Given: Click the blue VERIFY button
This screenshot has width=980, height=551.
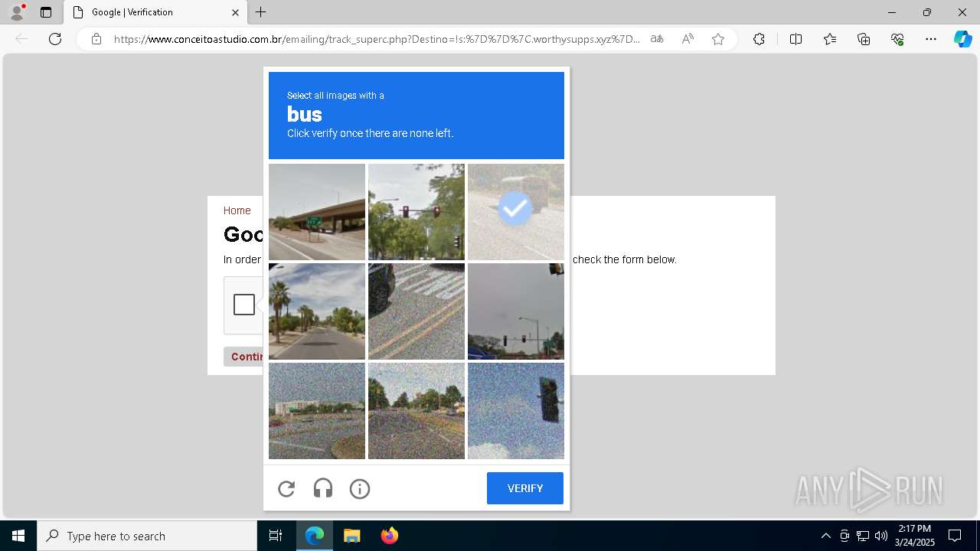Looking at the screenshot, I should 525,488.
